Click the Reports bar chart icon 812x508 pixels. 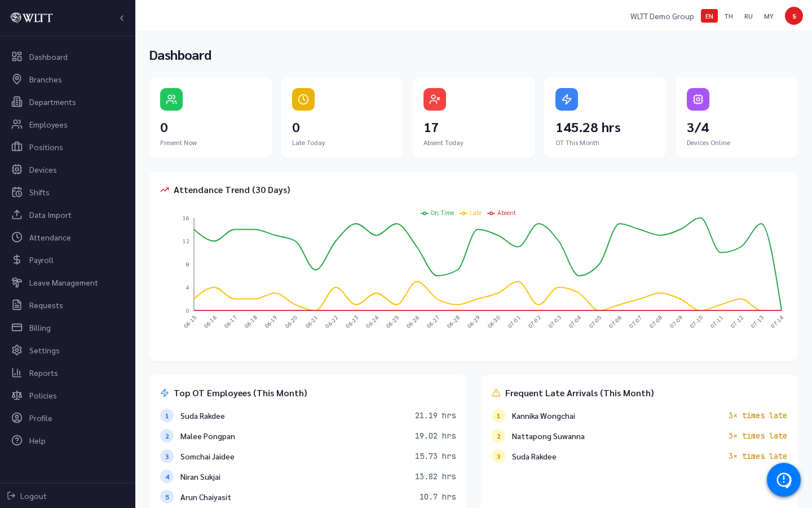(17, 373)
